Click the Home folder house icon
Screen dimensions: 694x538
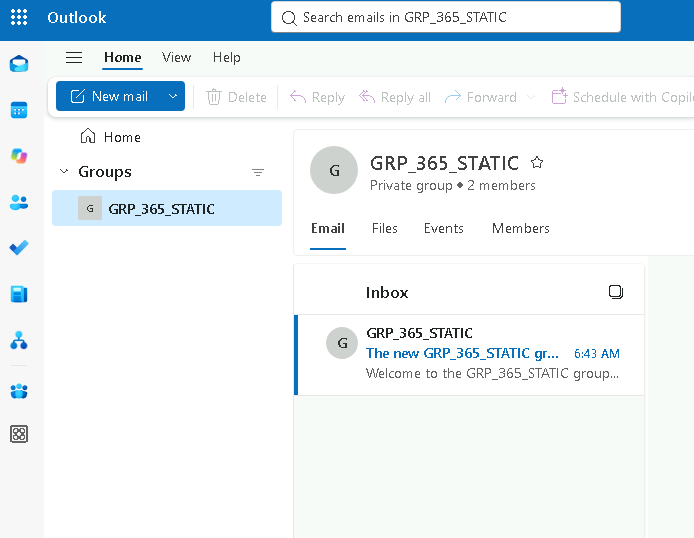coord(88,136)
